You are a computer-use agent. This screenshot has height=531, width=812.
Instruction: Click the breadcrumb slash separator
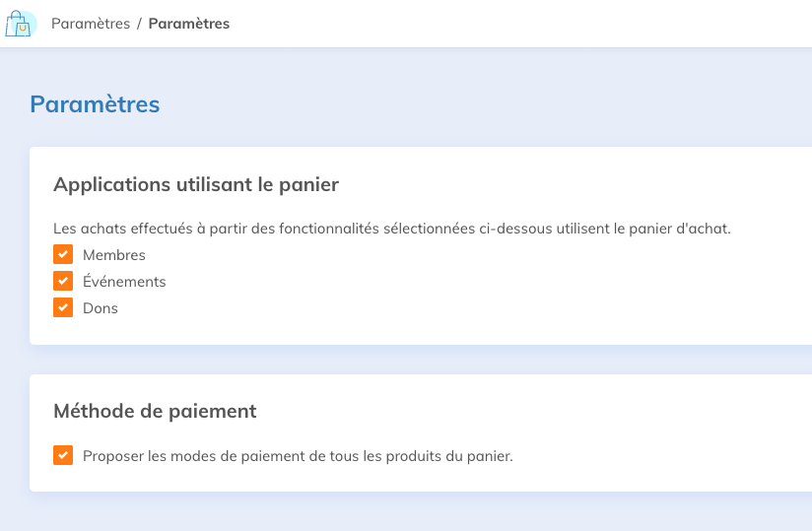click(x=139, y=24)
